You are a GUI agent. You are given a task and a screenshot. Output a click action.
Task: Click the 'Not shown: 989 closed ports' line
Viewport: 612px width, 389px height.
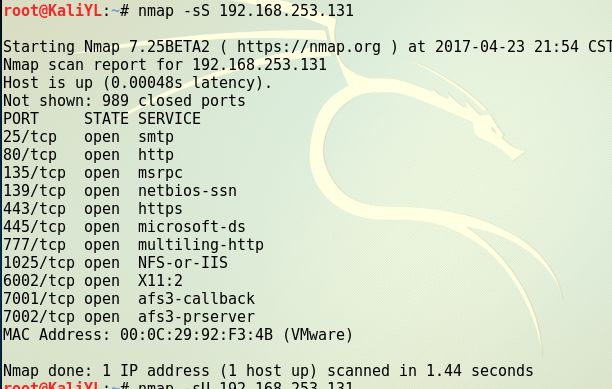(125, 101)
